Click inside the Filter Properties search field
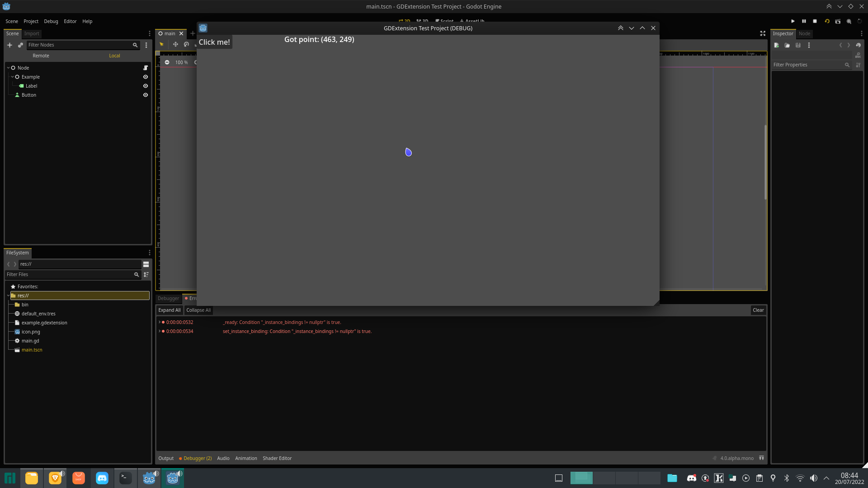868x488 pixels. pos(809,65)
